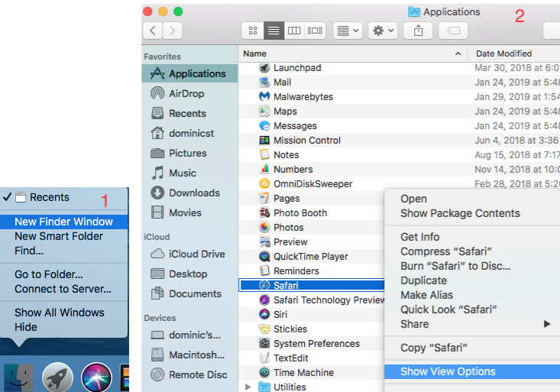560x392 pixels.
Task: Select the Photo Booth application row
Action: [312, 213]
